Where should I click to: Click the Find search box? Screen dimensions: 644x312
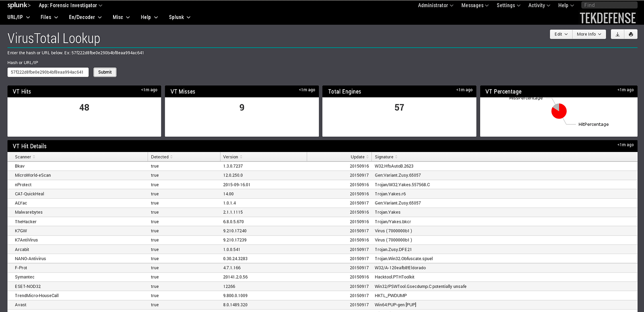point(609,5)
